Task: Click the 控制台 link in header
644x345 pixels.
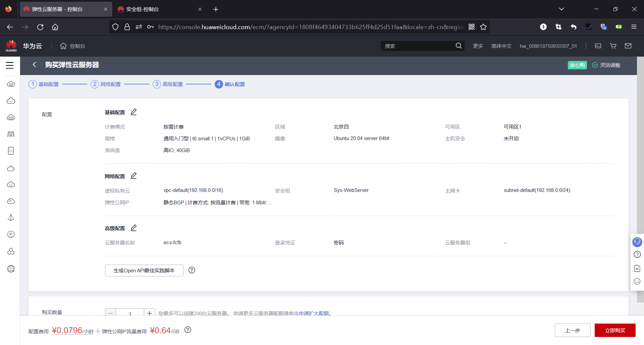Action: pyautogui.click(x=77, y=46)
